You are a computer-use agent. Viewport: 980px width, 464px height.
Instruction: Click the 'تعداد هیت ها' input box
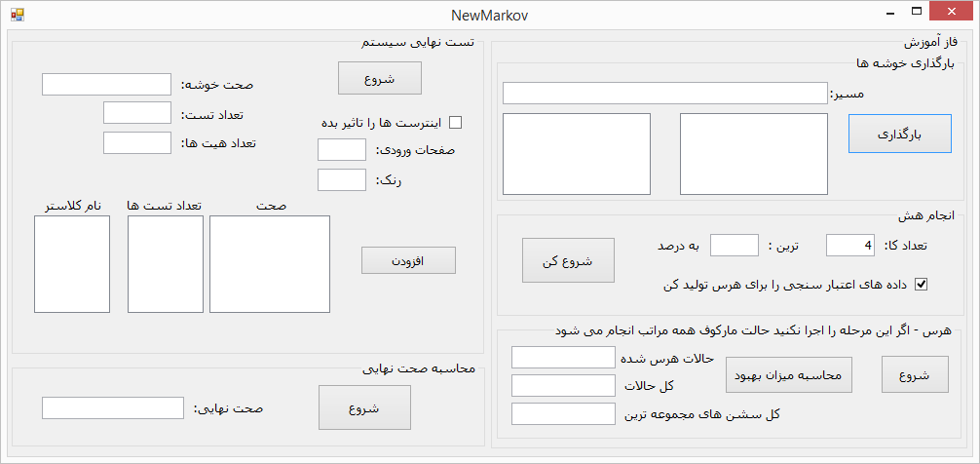pyautogui.click(x=136, y=143)
